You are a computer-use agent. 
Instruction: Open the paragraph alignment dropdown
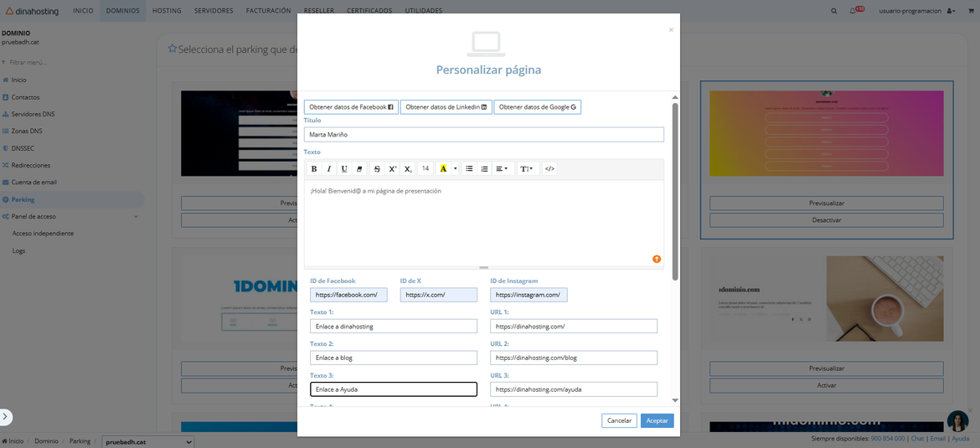[503, 168]
